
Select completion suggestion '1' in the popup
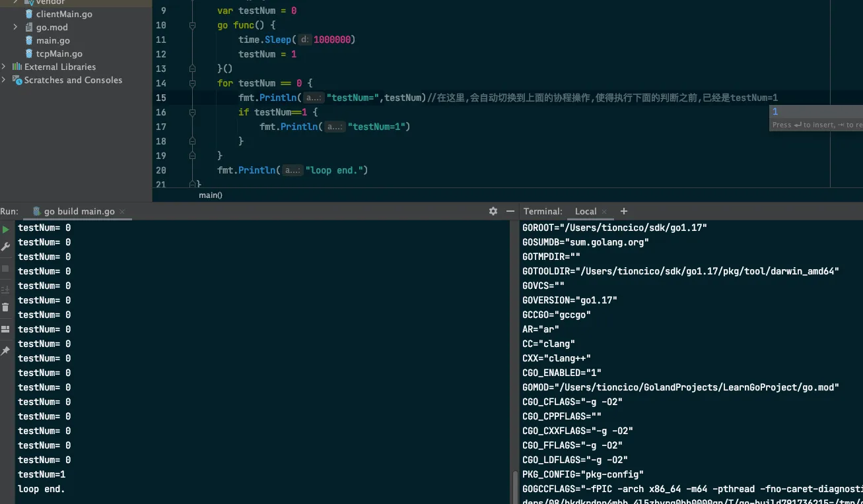[816, 112]
